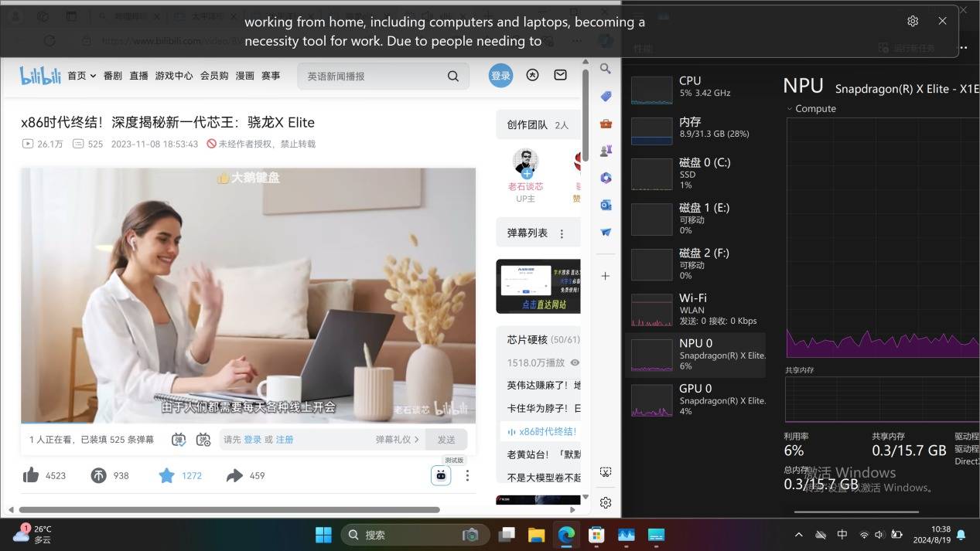Open the 弹幕列表 options menu

pyautogui.click(x=562, y=233)
